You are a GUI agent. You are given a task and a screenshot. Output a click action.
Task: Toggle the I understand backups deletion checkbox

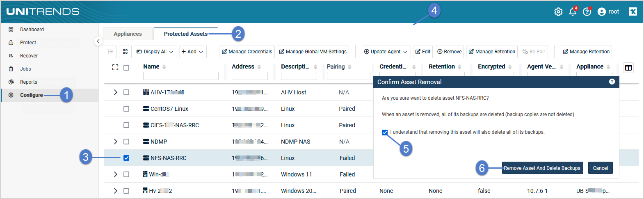[x=385, y=132]
